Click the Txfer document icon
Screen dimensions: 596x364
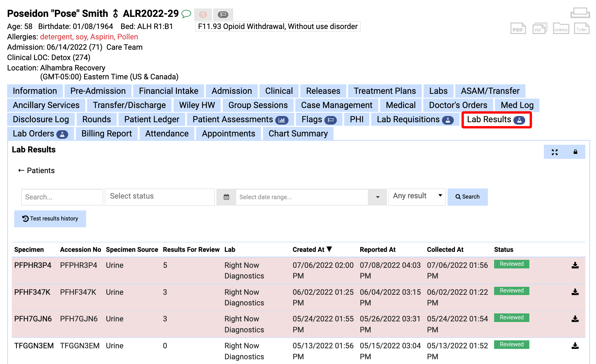[581, 28]
